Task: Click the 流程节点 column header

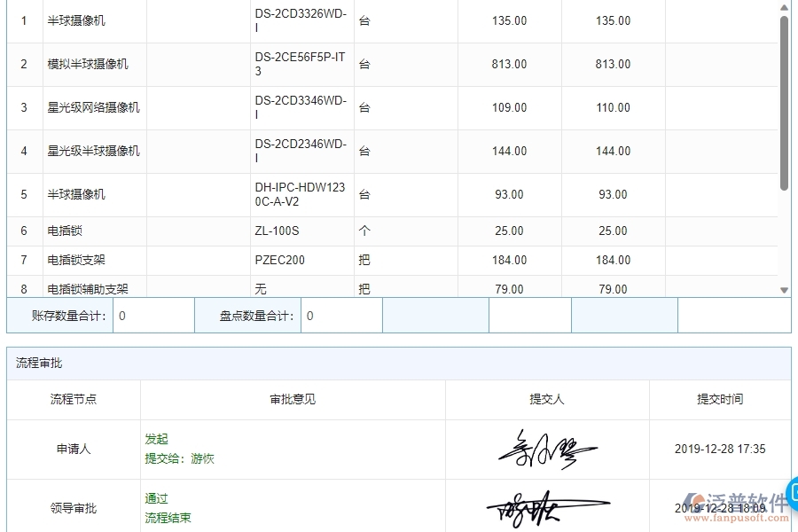Action: click(73, 399)
